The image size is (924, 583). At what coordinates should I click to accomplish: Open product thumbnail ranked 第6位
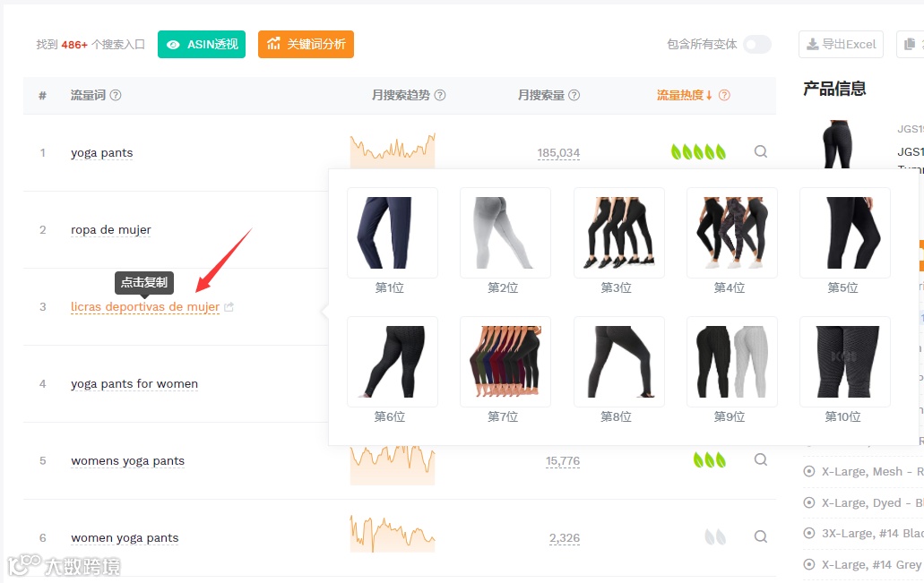click(x=393, y=362)
